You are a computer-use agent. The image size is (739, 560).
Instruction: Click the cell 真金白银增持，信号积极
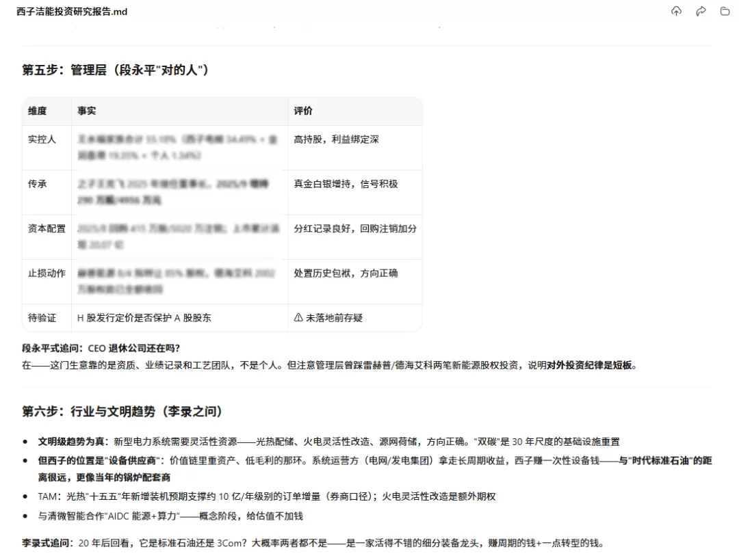click(x=346, y=184)
